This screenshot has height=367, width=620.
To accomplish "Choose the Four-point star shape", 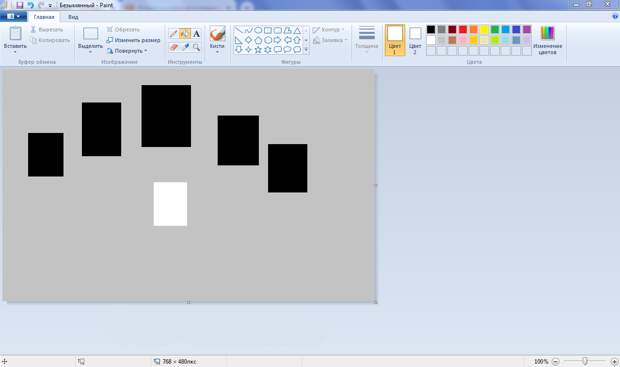I will point(248,49).
